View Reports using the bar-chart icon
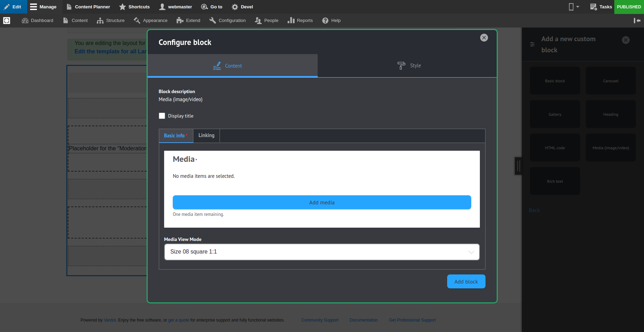Viewport: 644px width, 332px height. [291, 20]
